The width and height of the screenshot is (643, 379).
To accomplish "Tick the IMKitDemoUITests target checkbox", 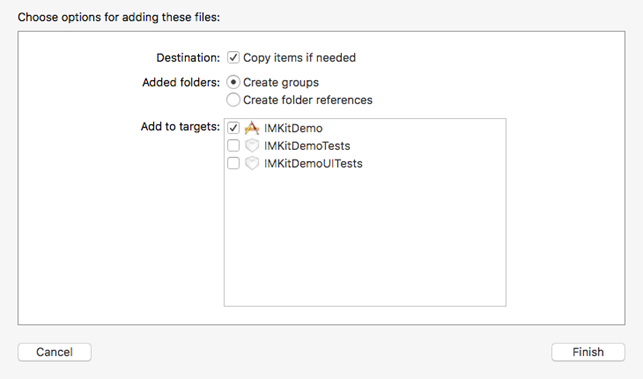I will click(x=233, y=163).
